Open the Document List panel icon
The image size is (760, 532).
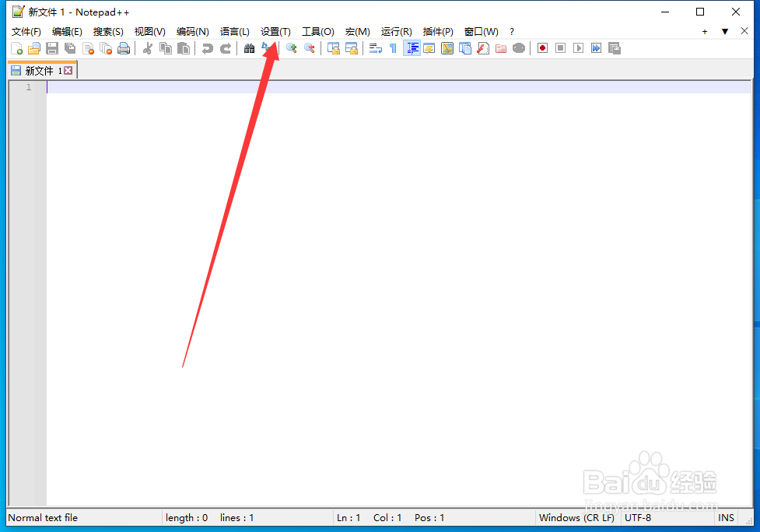465,48
